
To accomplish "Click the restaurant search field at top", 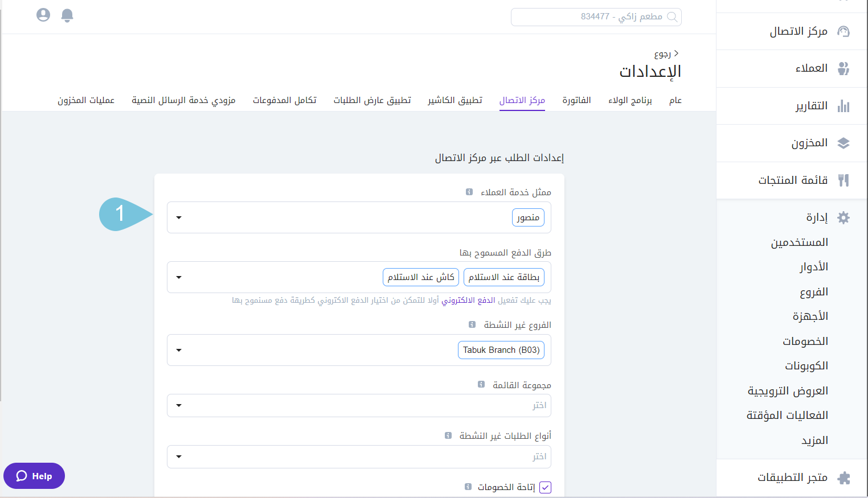I will coord(596,17).
